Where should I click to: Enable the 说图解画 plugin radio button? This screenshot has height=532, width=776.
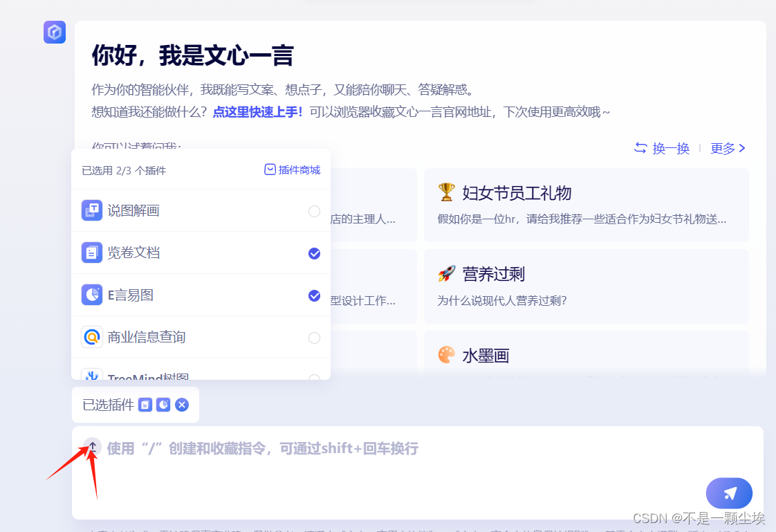(x=314, y=211)
